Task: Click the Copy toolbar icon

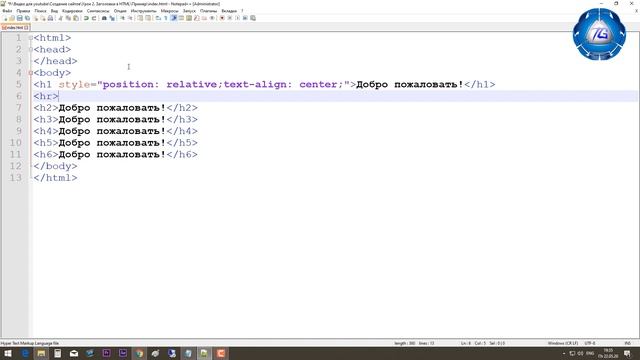Action: 68,18
